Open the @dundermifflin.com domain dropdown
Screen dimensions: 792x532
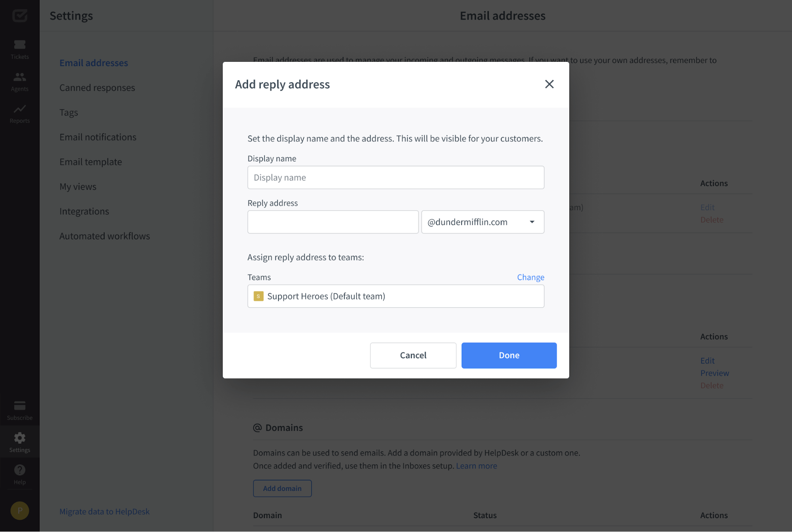click(482, 222)
